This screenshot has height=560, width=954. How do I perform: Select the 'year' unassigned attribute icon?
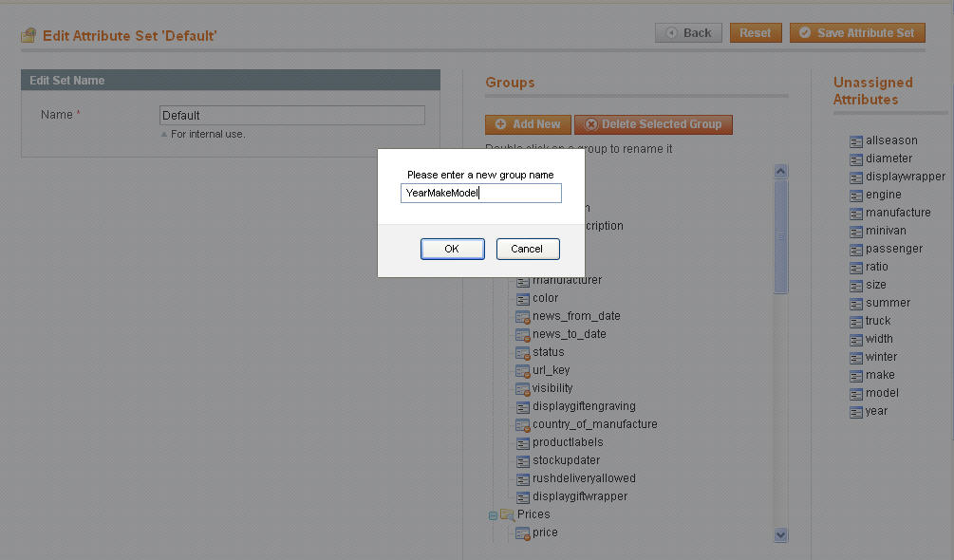[x=856, y=411]
